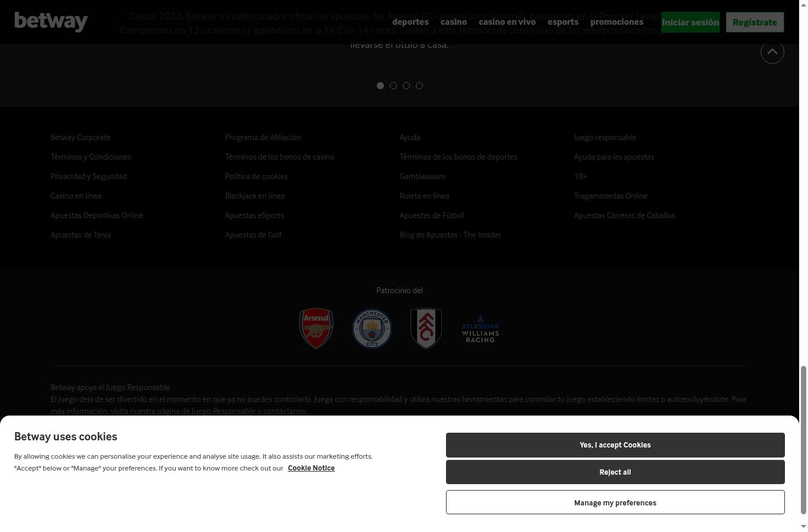Click the Reject all cookies button
The width and height of the screenshot is (808, 532).
(x=615, y=472)
